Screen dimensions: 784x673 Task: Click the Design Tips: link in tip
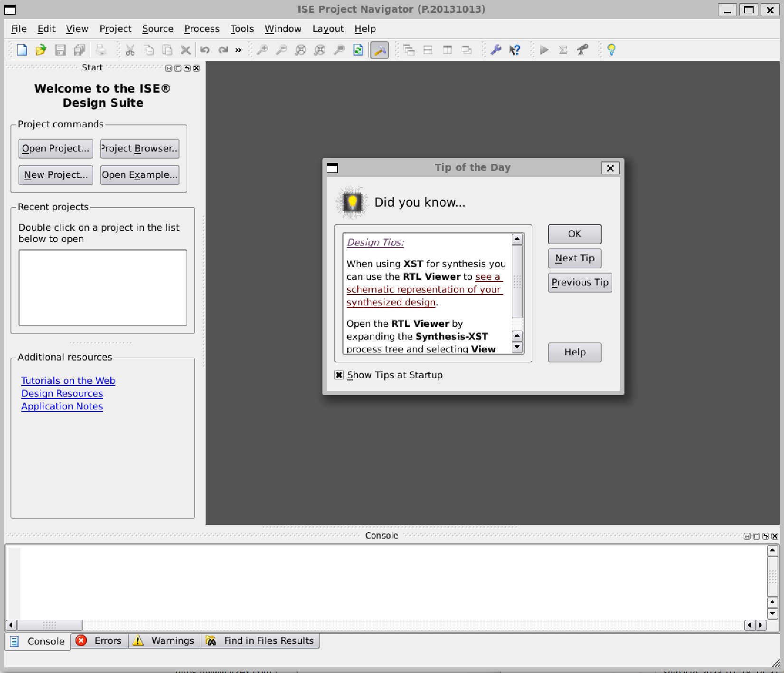click(375, 242)
